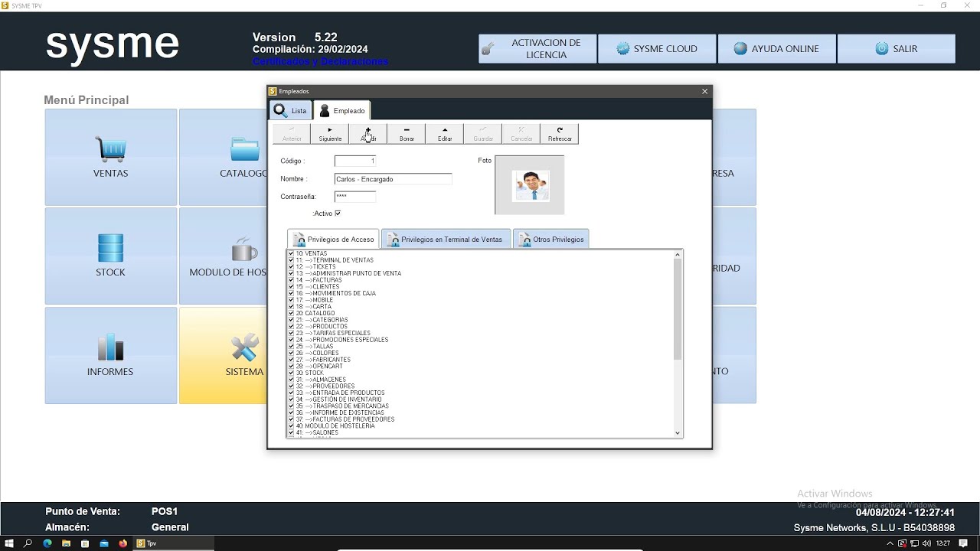Uncheck privilege 14 FACTURAS

[x=291, y=280]
